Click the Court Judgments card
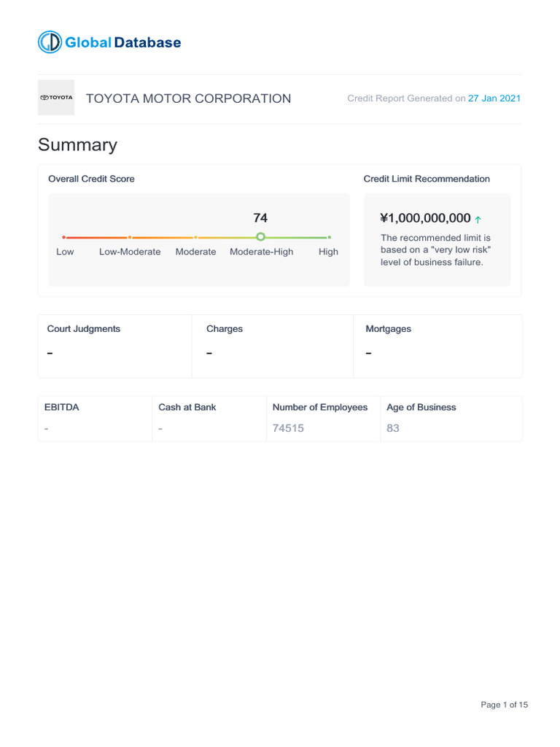The height and width of the screenshot is (747, 560). 114,346
